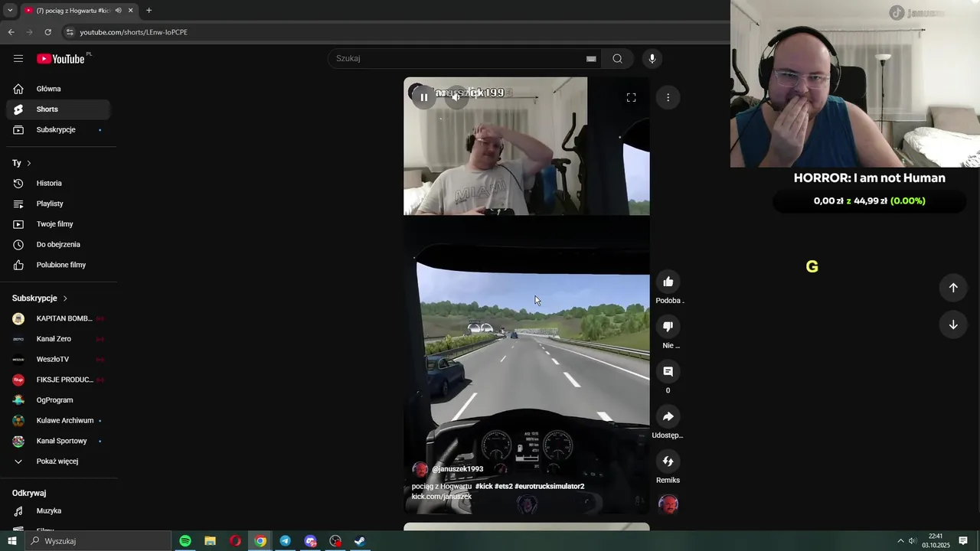Open the Kanał Zero channel
Viewport: 980px width, 551px height.
[58, 339]
